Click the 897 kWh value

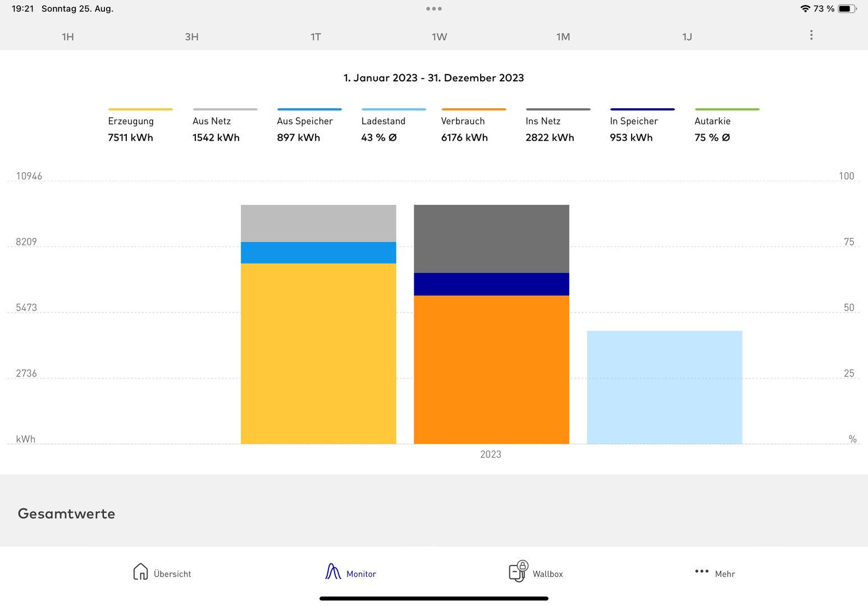(298, 137)
